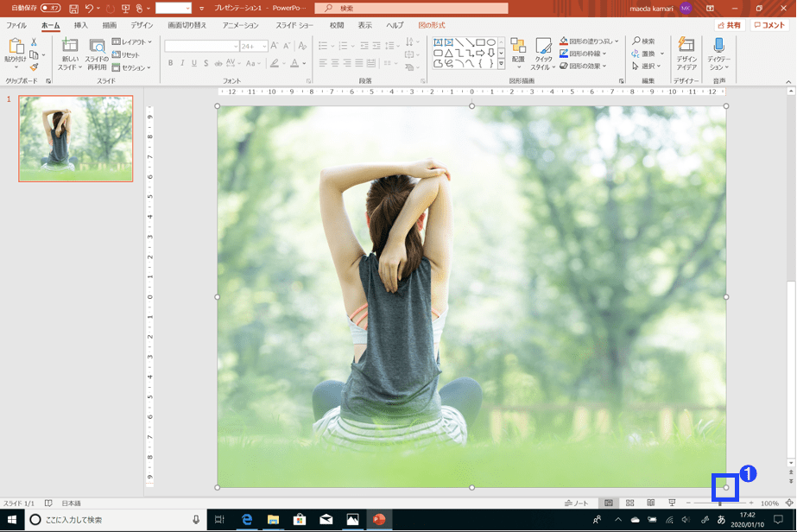
Task: Click the Format Painter brush icon
Action: (34, 66)
